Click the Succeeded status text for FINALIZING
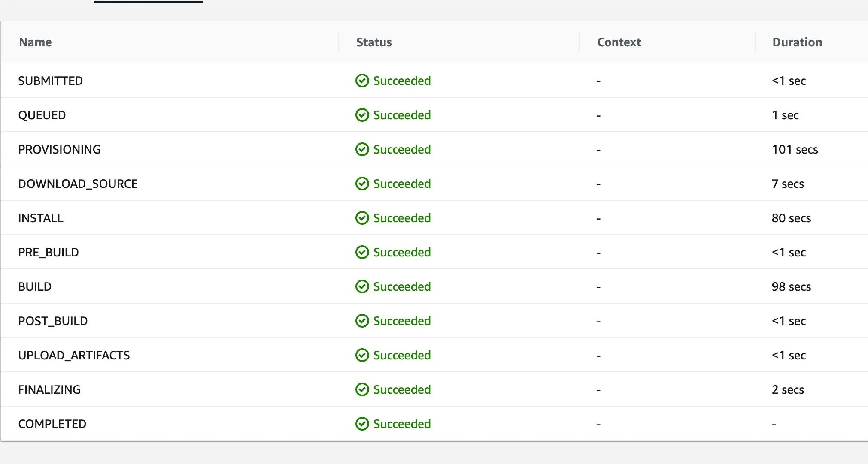Screen dimensions: 868x464 coord(402,389)
